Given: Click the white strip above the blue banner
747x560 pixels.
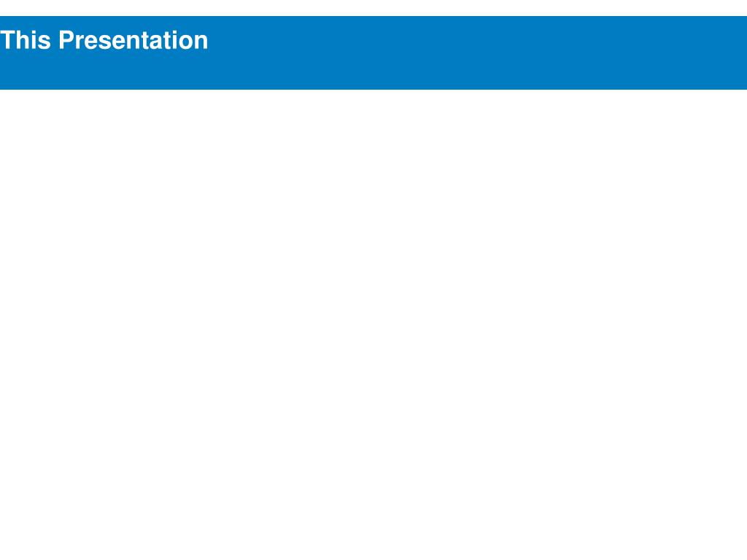Looking at the screenshot, I should coord(373,7).
